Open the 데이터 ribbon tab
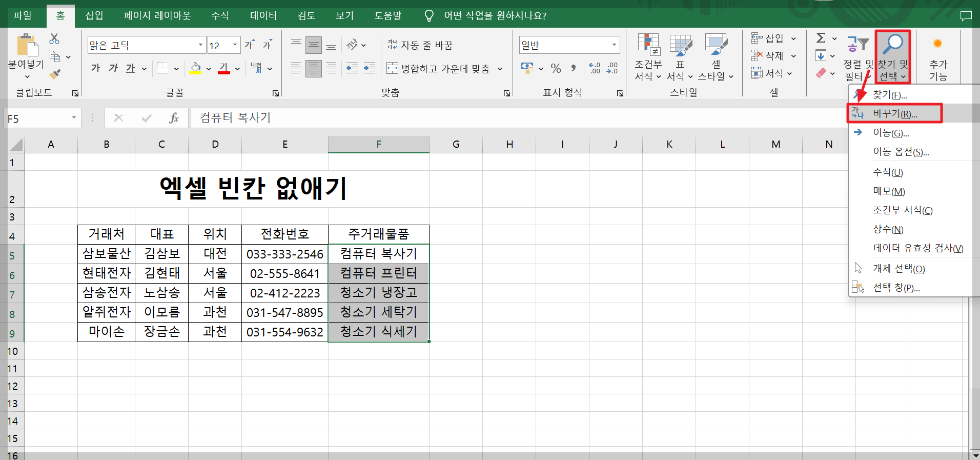This screenshot has width=980, height=460. 263,15
